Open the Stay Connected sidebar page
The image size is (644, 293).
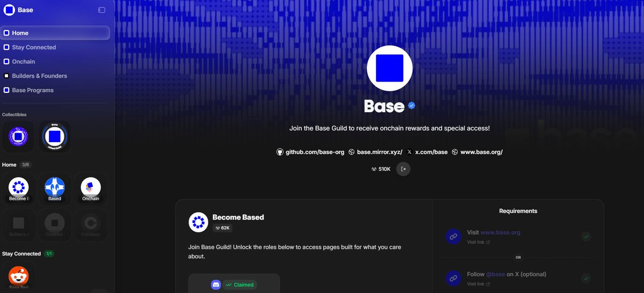55,47
